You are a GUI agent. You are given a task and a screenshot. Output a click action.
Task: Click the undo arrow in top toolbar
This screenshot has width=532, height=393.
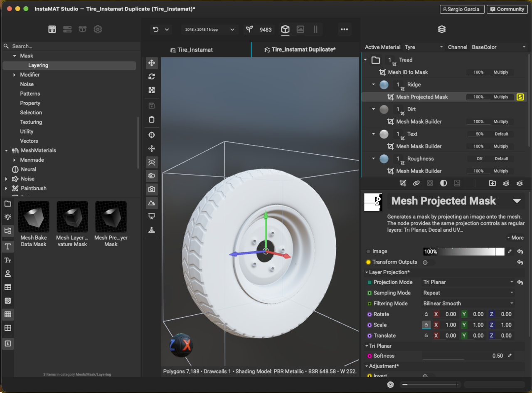pyautogui.click(x=156, y=30)
